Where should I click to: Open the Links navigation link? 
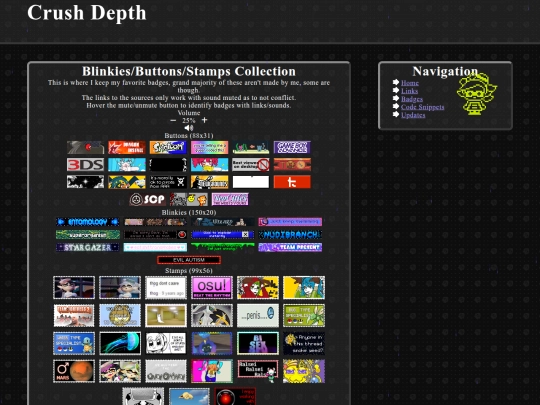pos(409,91)
